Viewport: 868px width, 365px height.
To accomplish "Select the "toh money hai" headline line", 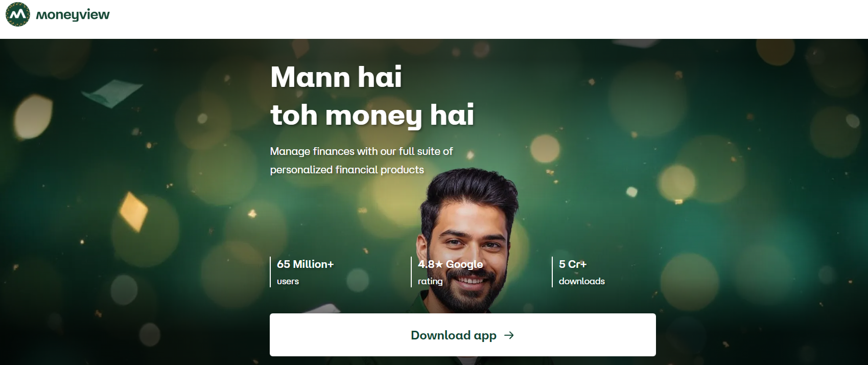I will tap(372, 115).
